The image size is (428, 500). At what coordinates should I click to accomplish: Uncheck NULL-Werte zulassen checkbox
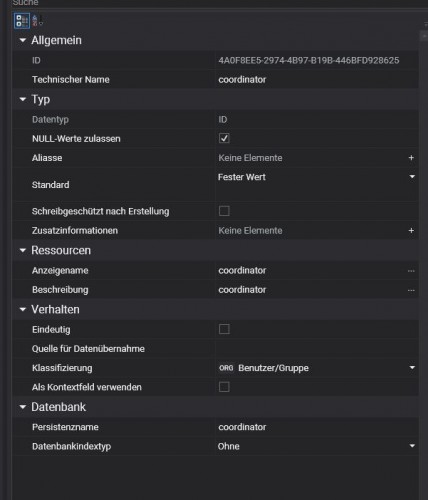tap(224, 138)
